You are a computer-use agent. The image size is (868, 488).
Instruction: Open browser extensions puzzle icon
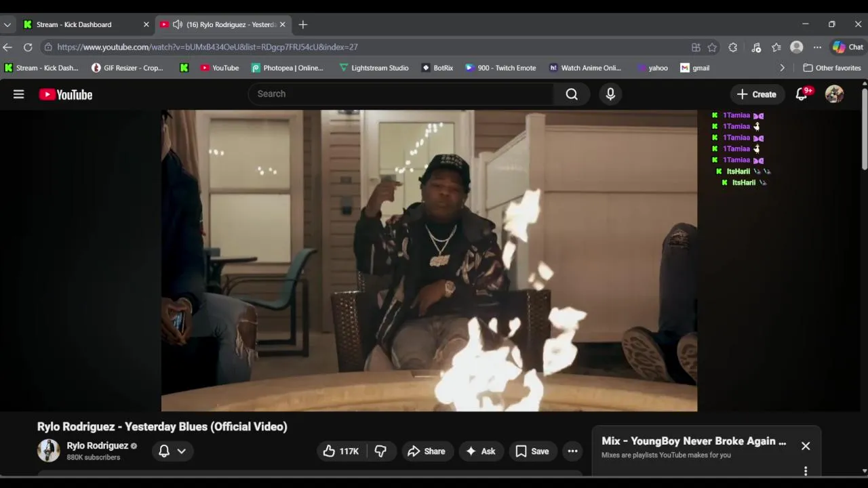click(733, 47)
